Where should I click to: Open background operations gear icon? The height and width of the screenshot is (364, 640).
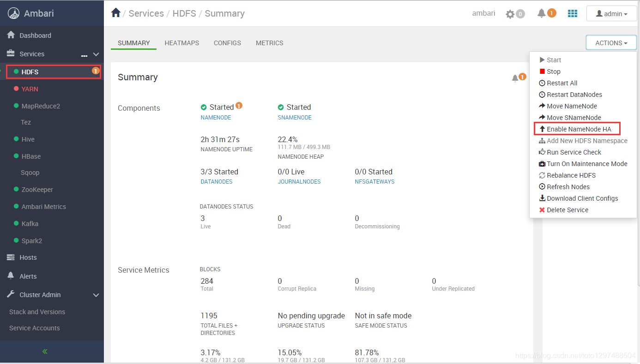(x=510, y=14)
